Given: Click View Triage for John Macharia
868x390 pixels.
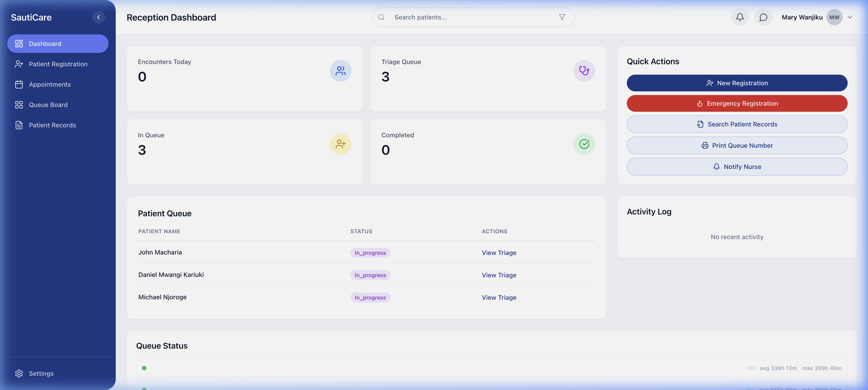Looking at the screenshot, I should (499, 252).
